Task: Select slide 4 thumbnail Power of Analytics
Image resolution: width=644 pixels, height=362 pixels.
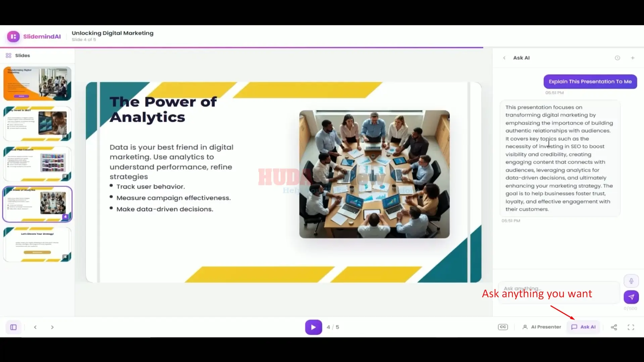Action: [x=37, y=204]
